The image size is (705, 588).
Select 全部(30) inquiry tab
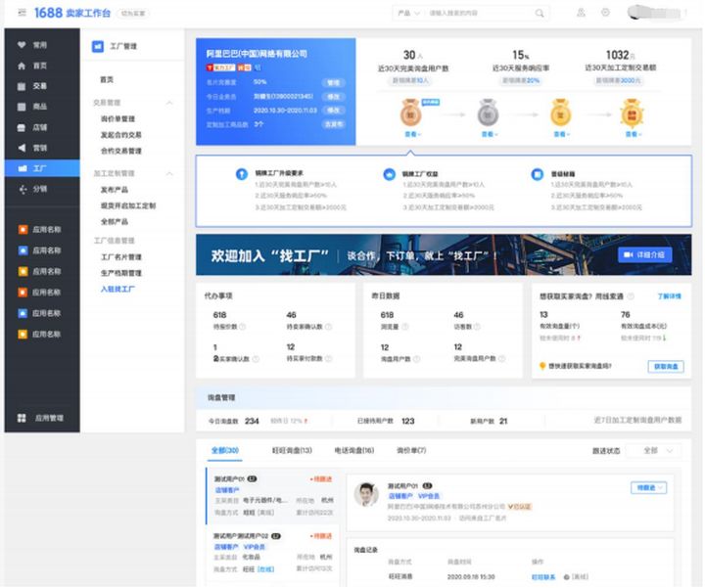(x=225, y=450)
